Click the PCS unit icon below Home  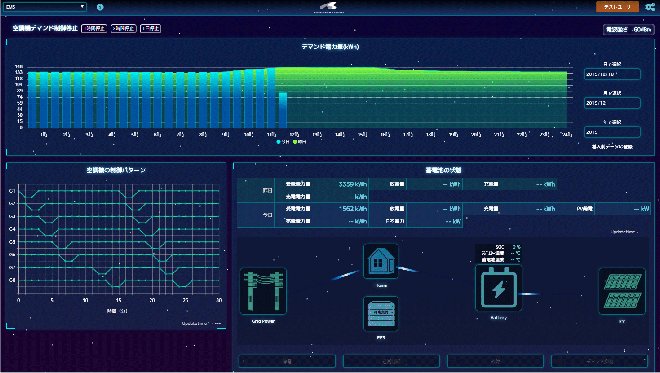click(x=381, y=314)
